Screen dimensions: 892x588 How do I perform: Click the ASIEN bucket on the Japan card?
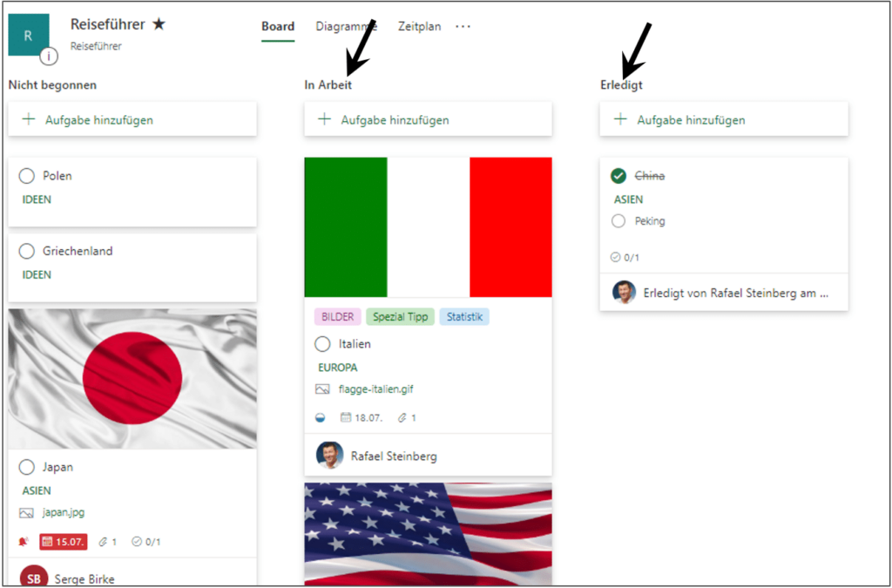(x=37, y=490)
